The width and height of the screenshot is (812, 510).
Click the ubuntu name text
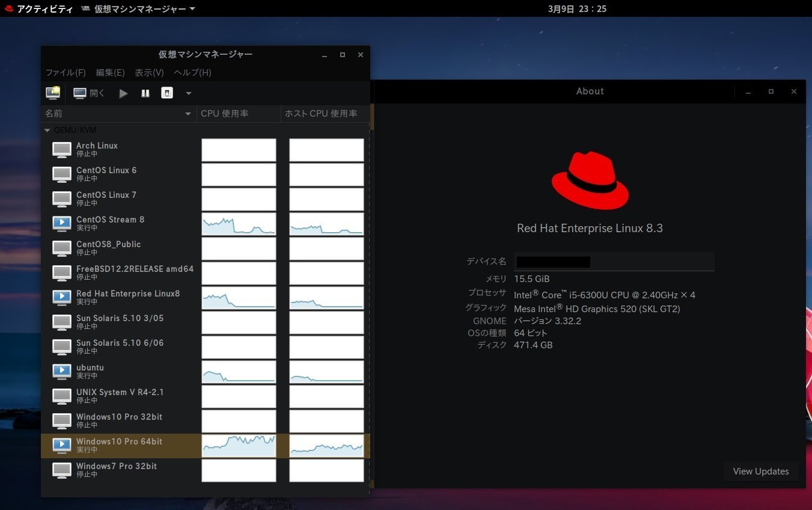(x=90, y=367)
